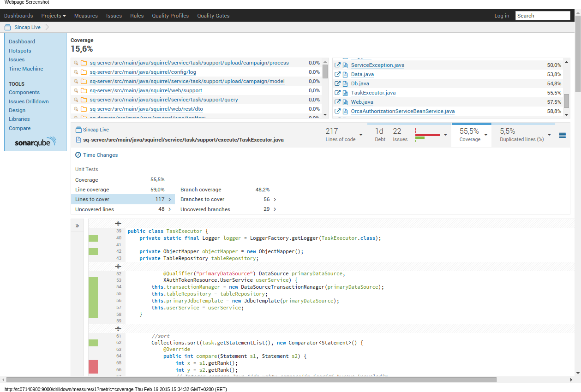Click the double-chevron icon left of source code
Image resolution: width=581 pixels, height=392 pixels.
[x=77, y=226]
